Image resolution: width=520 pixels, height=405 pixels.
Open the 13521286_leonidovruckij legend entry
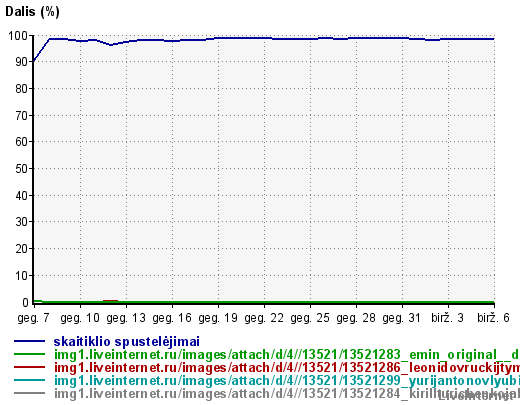coord(287,368)
